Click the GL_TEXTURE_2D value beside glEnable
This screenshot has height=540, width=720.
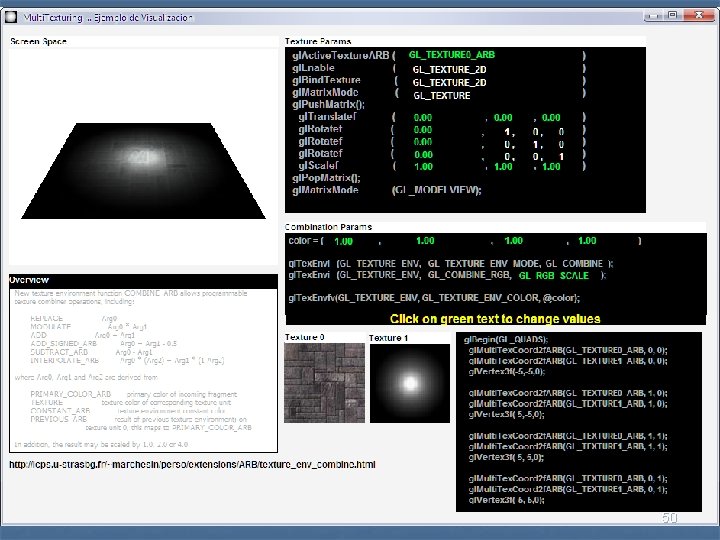[449, 70]
